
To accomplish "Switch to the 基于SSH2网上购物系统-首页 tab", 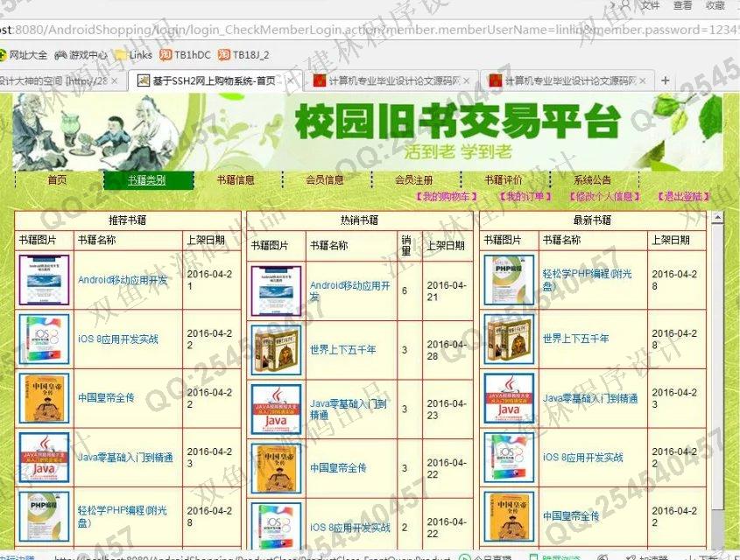I will [x=214, y=81].
